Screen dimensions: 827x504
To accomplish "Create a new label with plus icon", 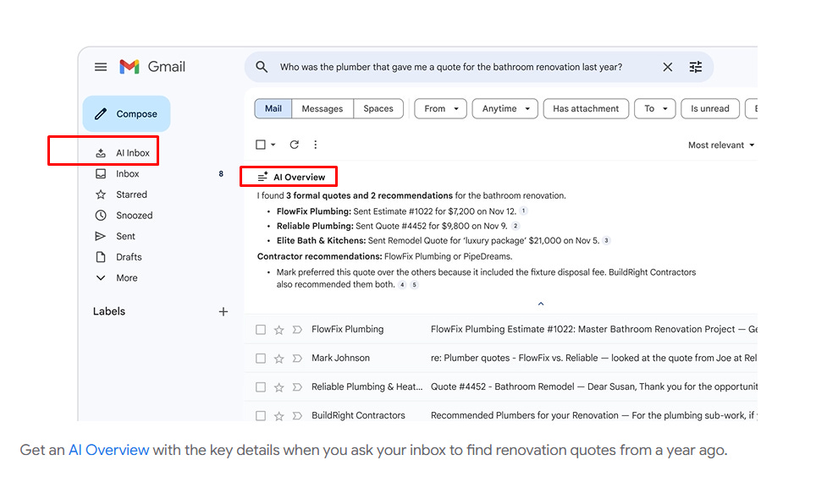I will click(x=223, y=312).
